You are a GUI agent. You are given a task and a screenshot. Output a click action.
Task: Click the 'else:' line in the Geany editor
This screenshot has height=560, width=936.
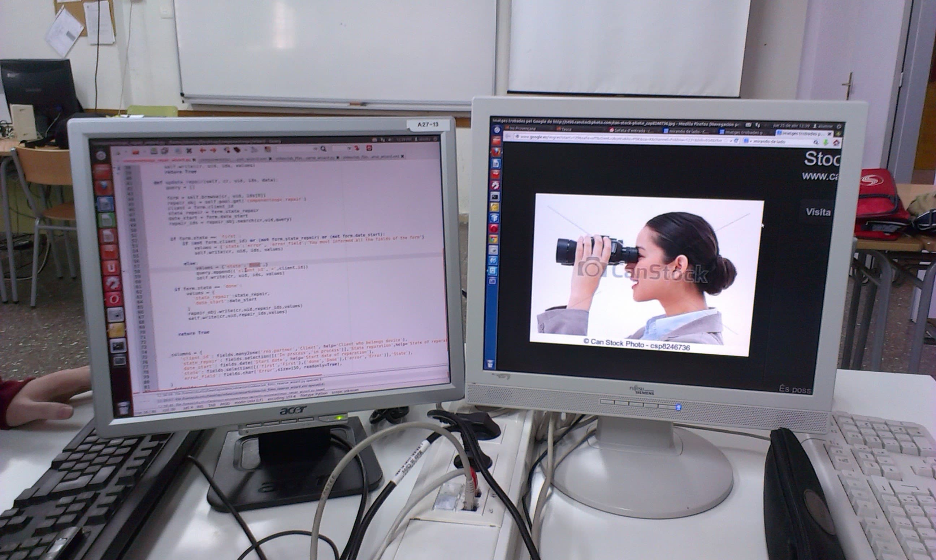[x=191, y=263]
